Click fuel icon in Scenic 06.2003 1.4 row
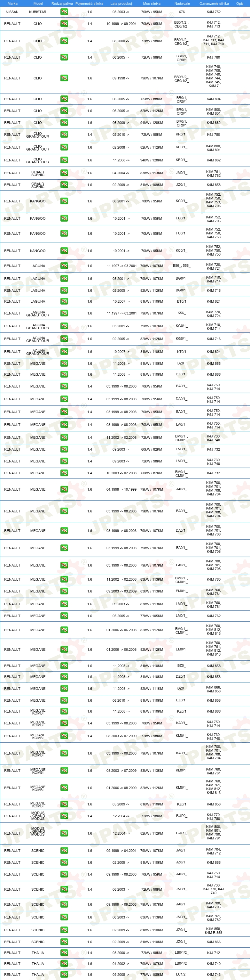 tap(64, 889)
